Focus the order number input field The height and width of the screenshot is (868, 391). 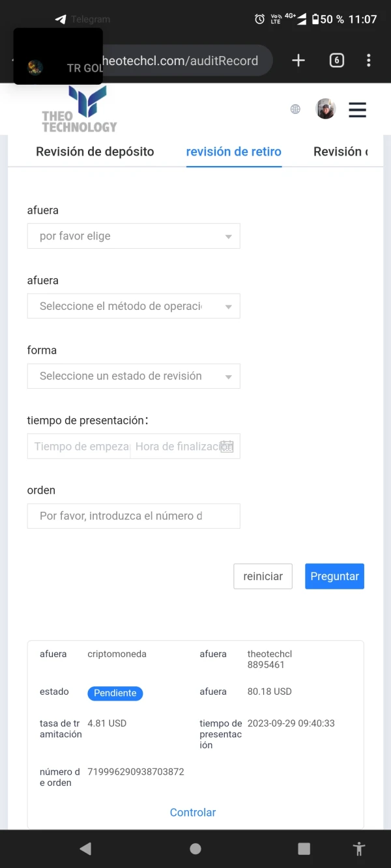pos(134,516)
